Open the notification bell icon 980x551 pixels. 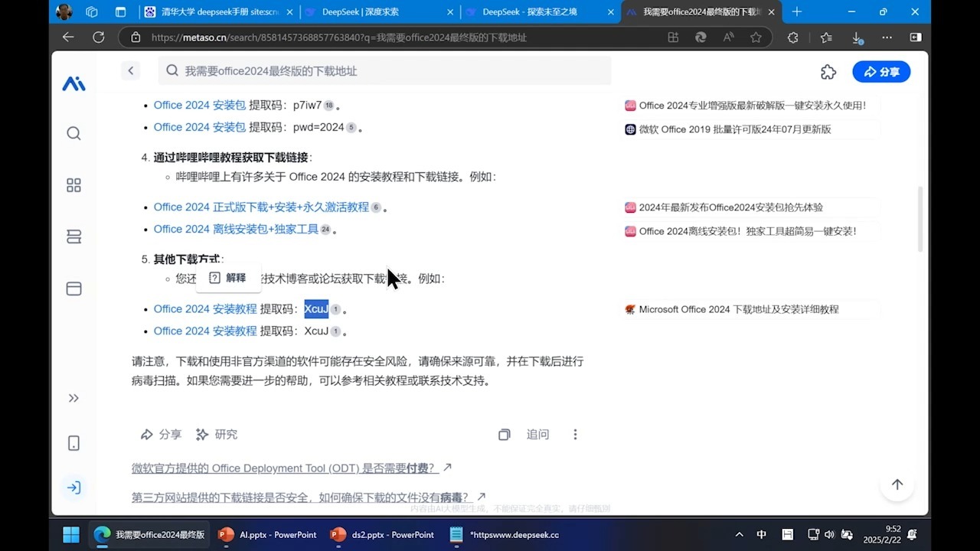[913, 534]
